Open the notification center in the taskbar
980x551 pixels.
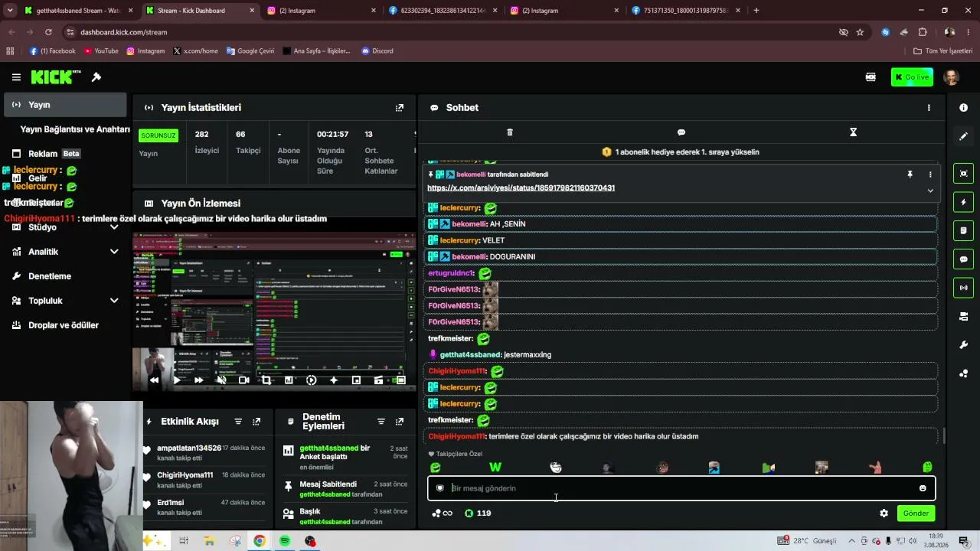(964, 541)
